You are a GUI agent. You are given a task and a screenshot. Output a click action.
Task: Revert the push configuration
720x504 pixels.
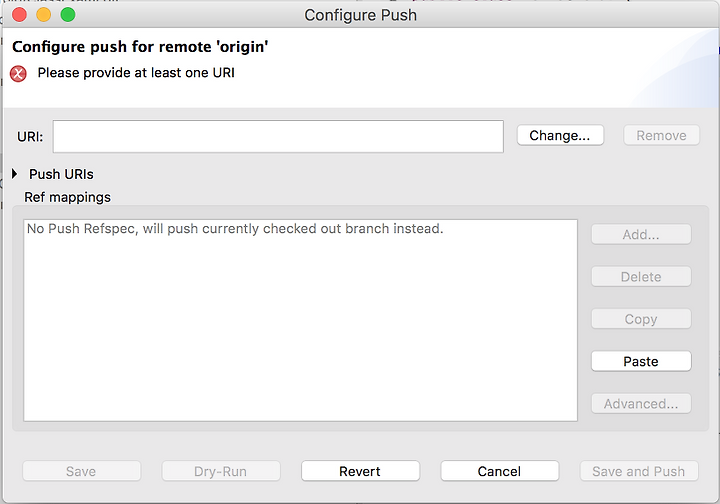(360, 471)
